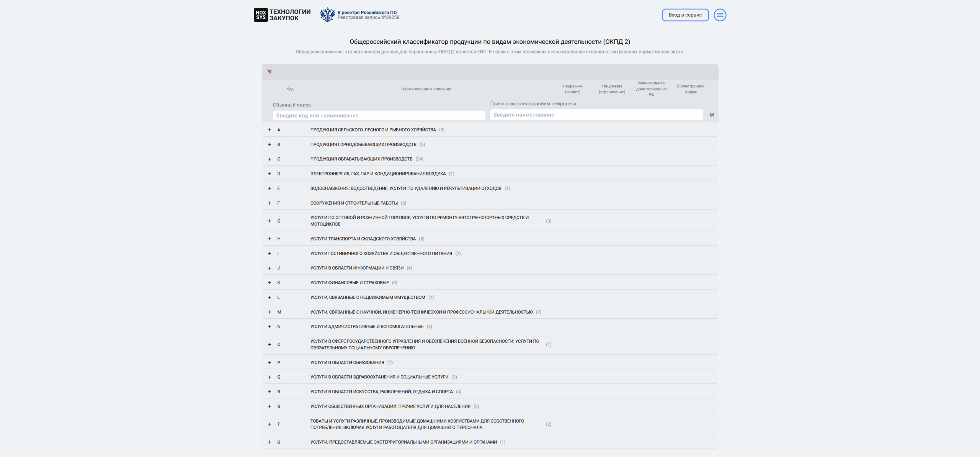Expand section C обрабатывающих производств

(269, 159)
